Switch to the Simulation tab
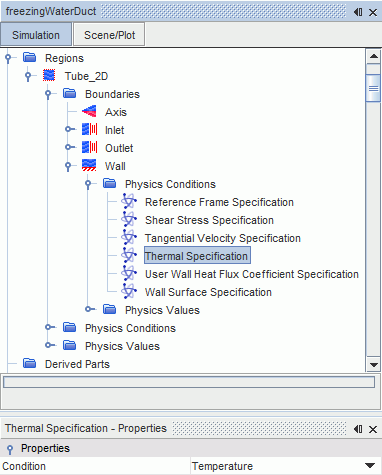 pyautogui.click(x=36, y=35)
